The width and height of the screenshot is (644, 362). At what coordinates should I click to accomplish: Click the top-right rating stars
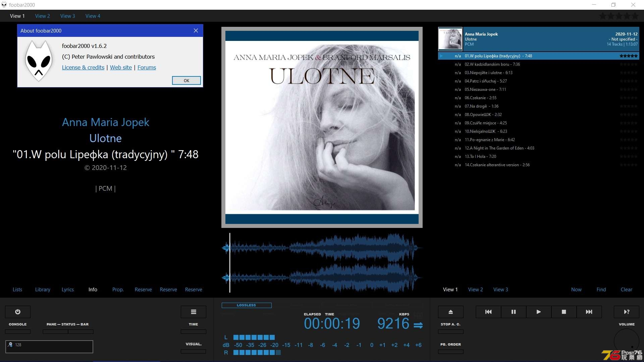coord(619,16)
